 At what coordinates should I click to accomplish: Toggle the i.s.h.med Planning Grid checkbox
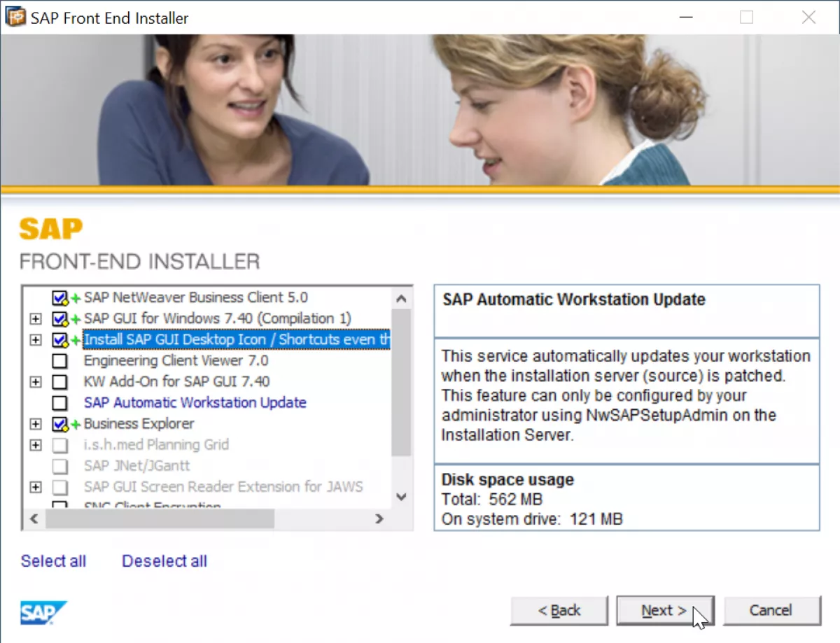tap(59, 445)
